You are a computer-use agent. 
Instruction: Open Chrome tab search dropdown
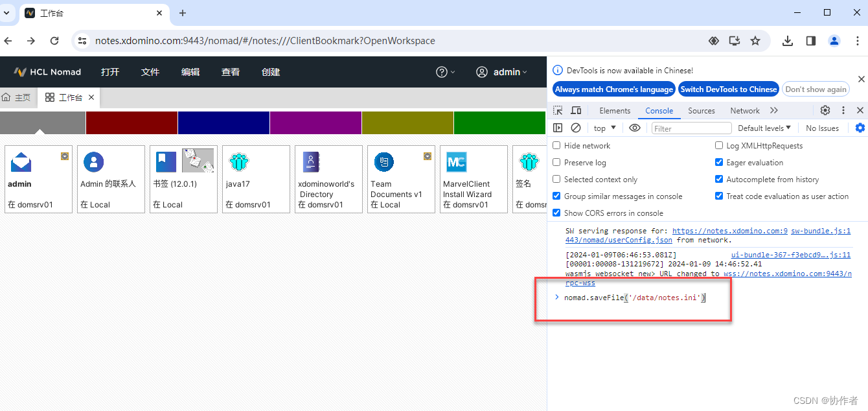click(6, 13)
